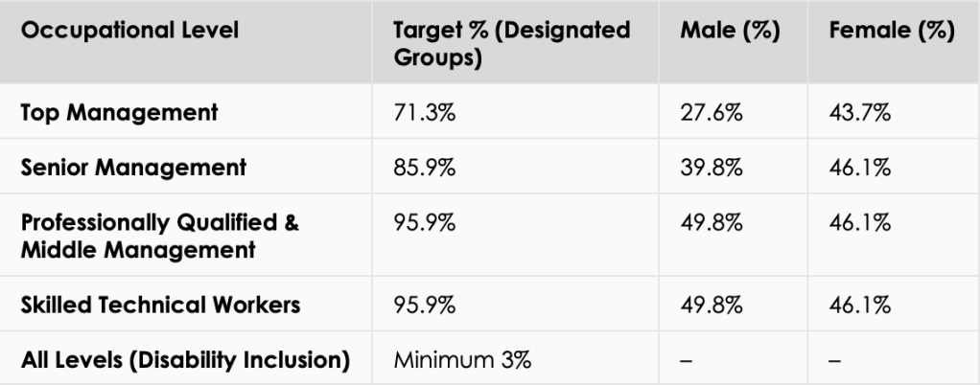Screen dimensions: 980x385
Task: Click the Male (%) column header
Action: point(729,32)
